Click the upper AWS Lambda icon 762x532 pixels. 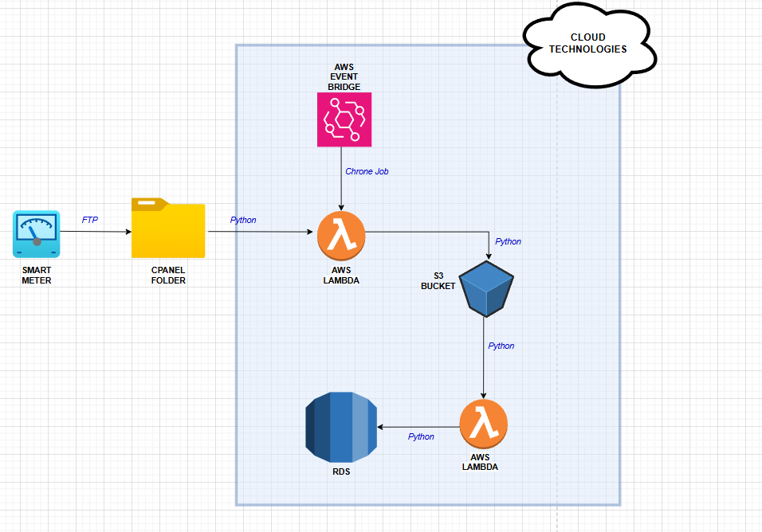click(x=340, y=235)
